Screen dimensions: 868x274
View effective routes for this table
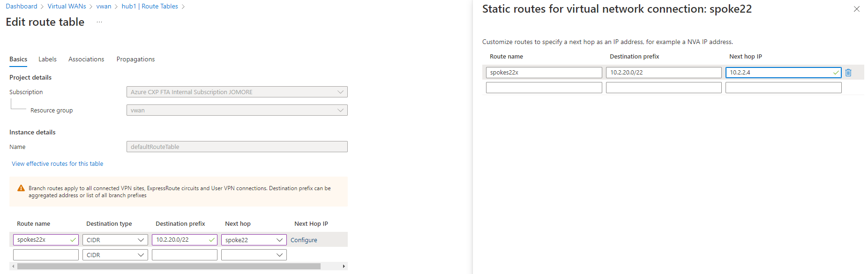coord(57,163)
